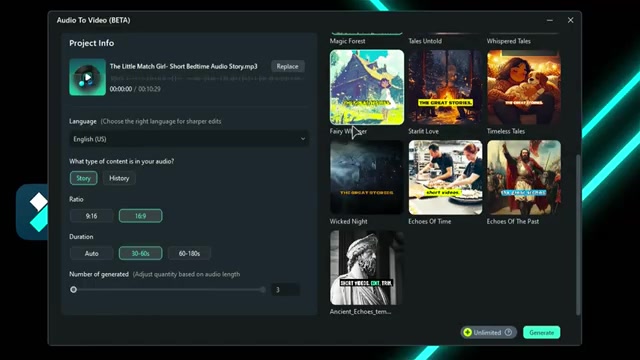
Task: Choose the 16:9 ratio option
Action: 140,216
